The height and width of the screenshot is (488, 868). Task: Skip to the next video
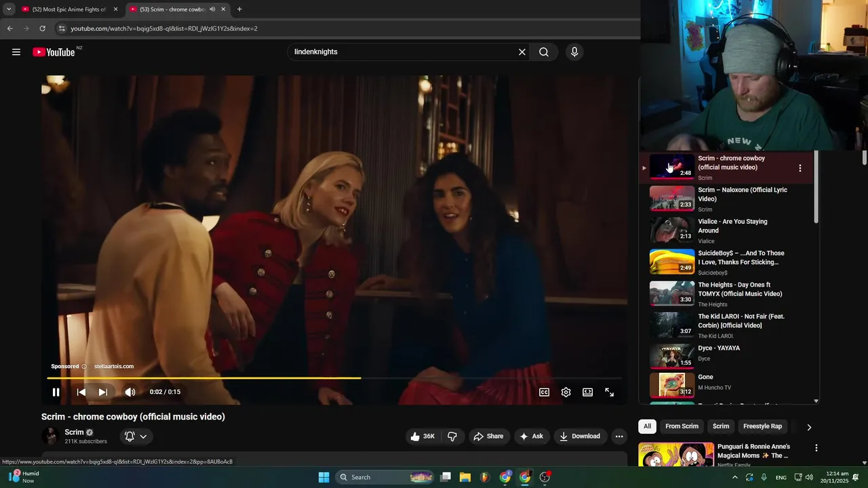[x=102, y=392]
